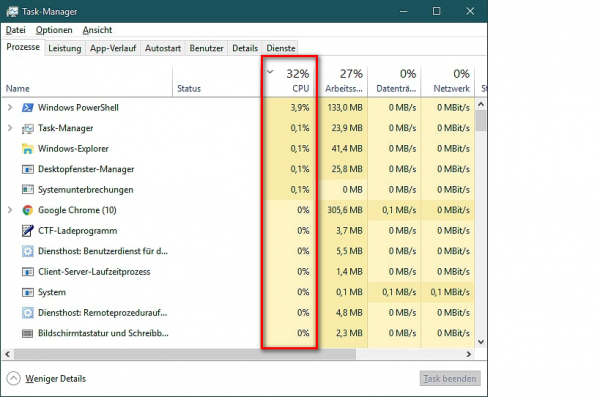Select the CTF-Ladeprogramm pen icon

click(x=28, y=231)
